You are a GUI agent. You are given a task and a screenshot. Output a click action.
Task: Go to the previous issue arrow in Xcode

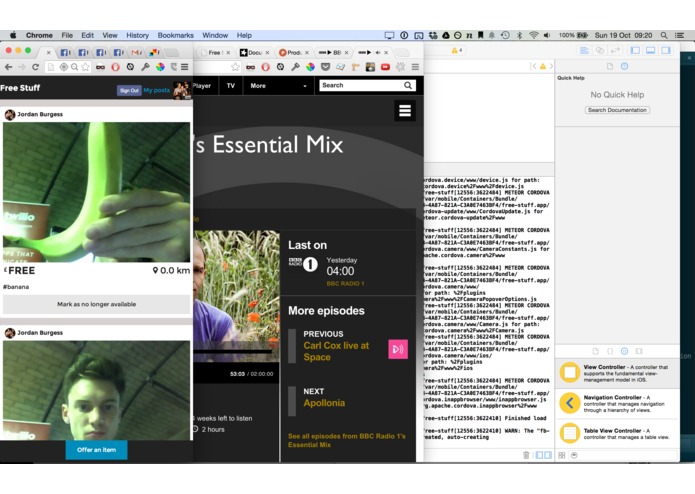[534, 66]
